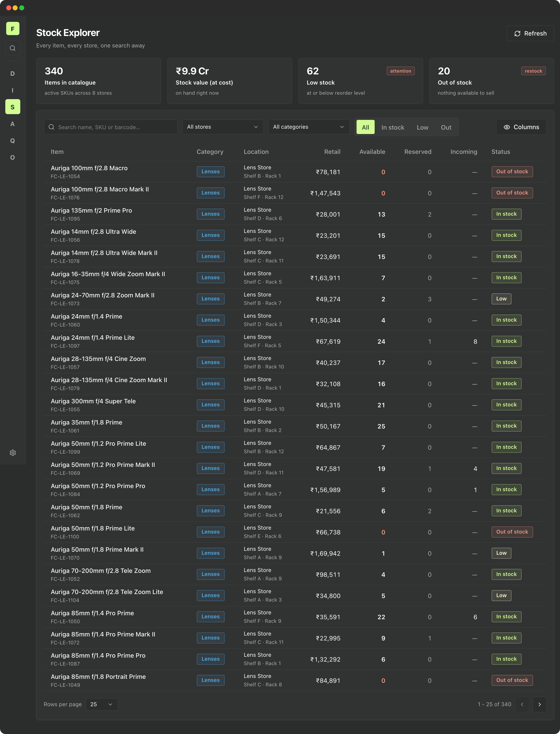The image size is (560, 734).
Task: Select the S stock section in sidebar
Action: (13, 107)
